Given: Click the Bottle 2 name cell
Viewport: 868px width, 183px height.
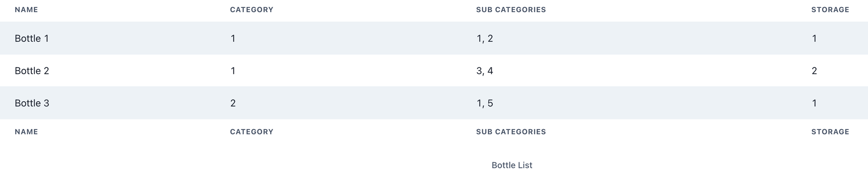Looking at the screenshot, I should point(32,71).
